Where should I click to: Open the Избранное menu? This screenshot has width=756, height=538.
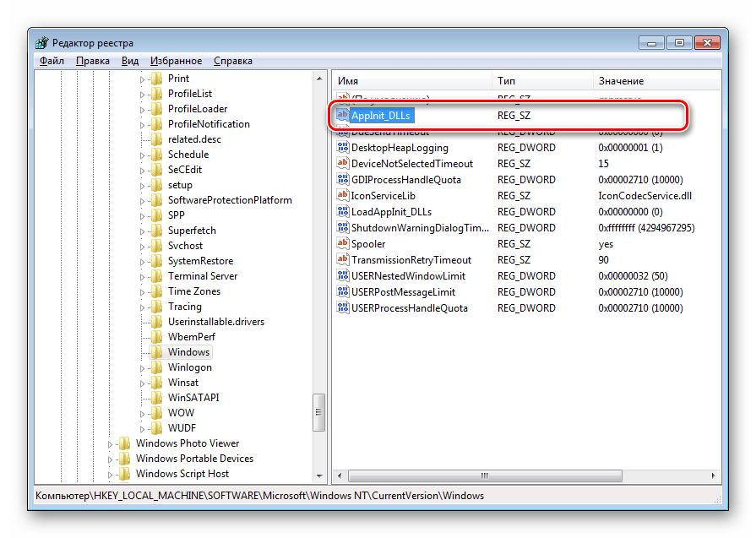pos(176,61)
